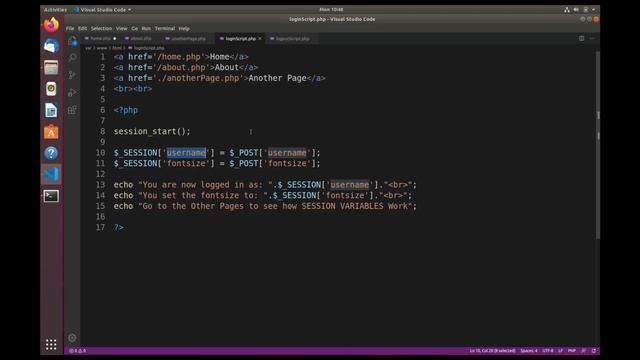Open the Extensions view
This screenshot has width=640, height=360.
[x=72, y=110]
